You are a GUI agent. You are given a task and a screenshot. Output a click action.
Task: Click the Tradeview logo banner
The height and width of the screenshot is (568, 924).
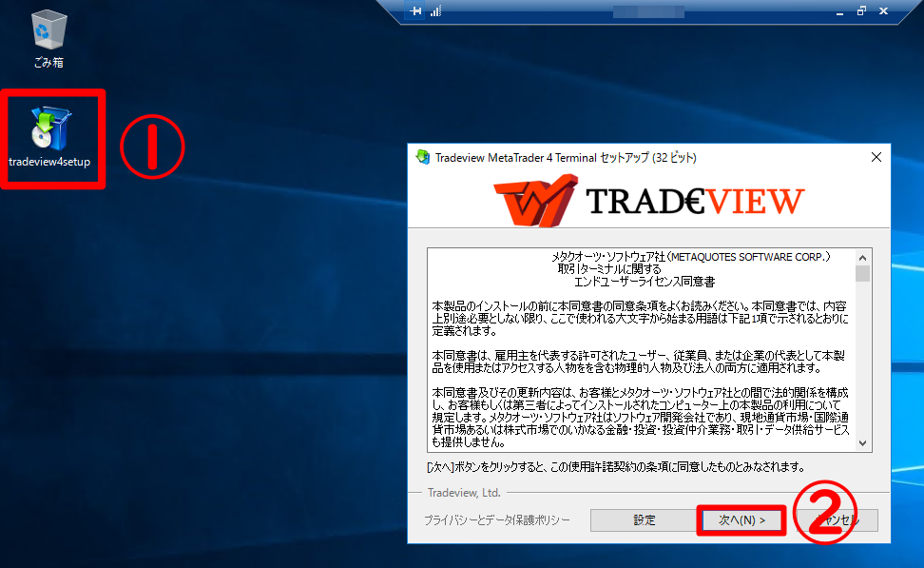pyautogui.click(x=648, y=201)
